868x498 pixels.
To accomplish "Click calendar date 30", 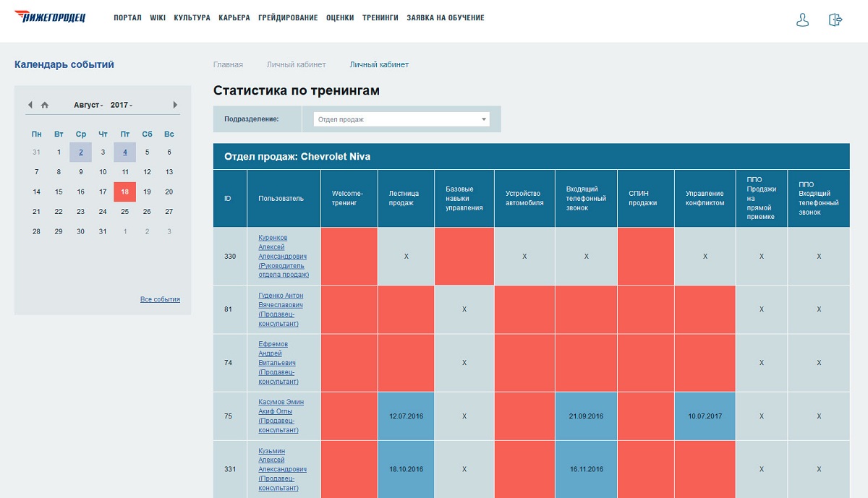I will tap(81, 232).
